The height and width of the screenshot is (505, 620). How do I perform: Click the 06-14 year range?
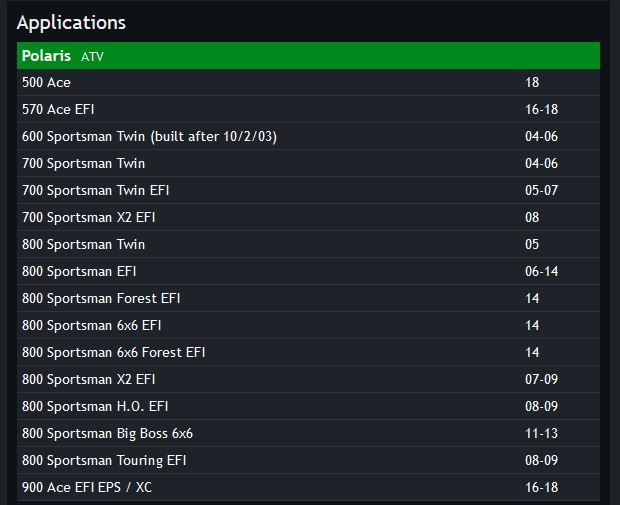pyautogui.click(x=541, y=271)
